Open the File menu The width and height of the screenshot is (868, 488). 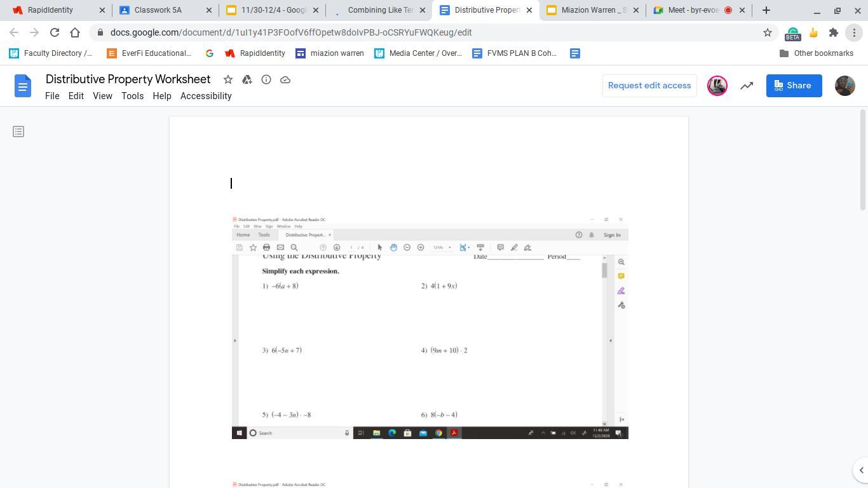coord(52,96)
